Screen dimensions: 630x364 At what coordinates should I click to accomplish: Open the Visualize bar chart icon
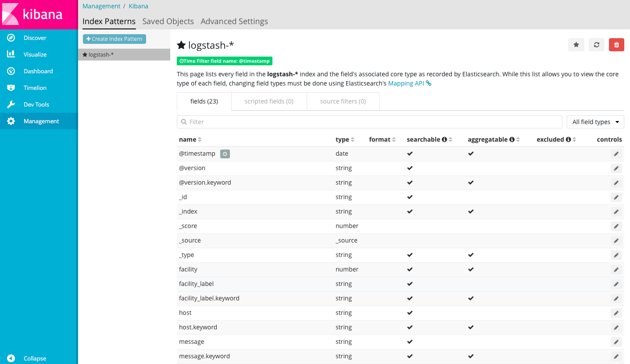(x=11, y=54)
